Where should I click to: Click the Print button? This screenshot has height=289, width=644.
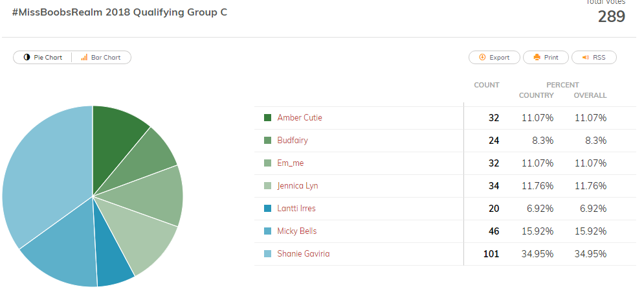click(546, 58)
